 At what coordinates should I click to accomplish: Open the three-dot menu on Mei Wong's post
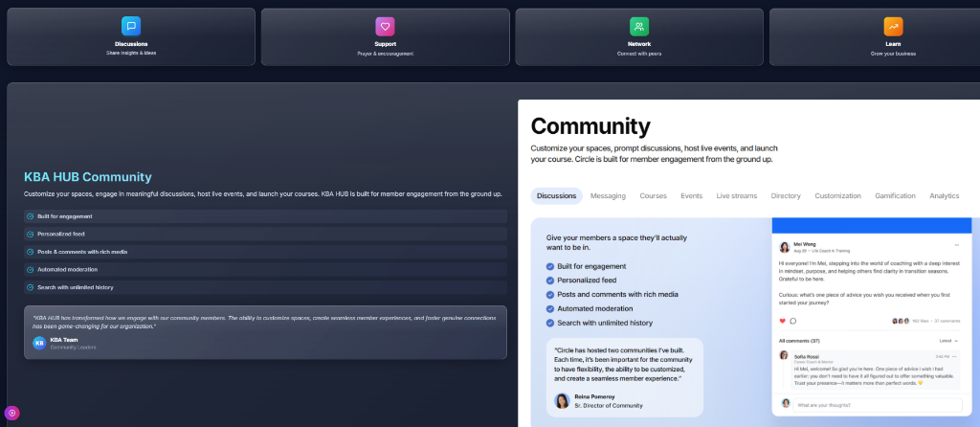point(956,244)
